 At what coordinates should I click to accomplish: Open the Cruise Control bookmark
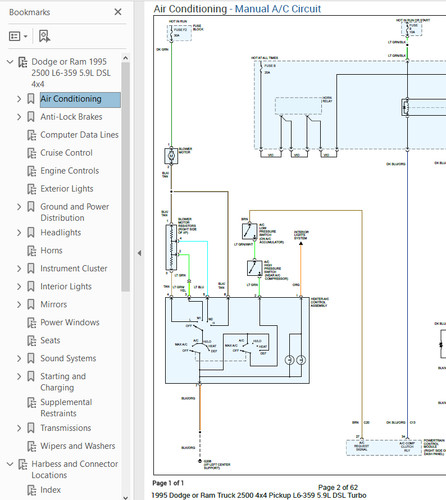(x=66, y=153)
